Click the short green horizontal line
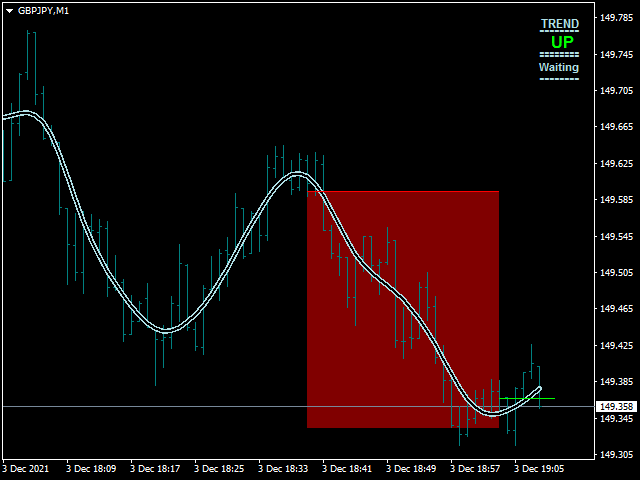 pos(527,399)
